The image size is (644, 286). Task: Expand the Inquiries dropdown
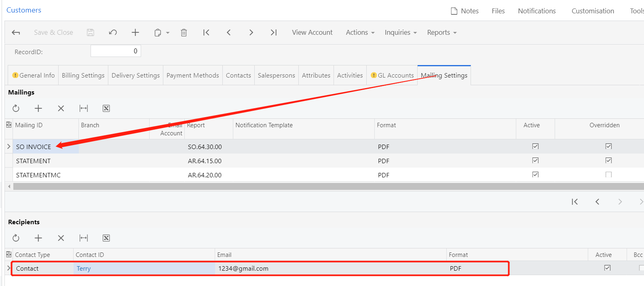pyautogui.click(x=400, y=33)
